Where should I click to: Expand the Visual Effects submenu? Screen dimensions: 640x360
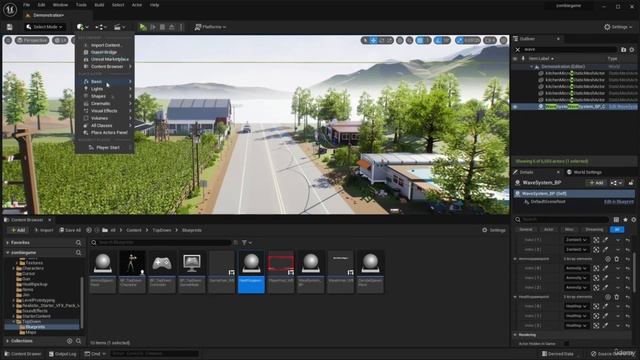coord(105,111)
